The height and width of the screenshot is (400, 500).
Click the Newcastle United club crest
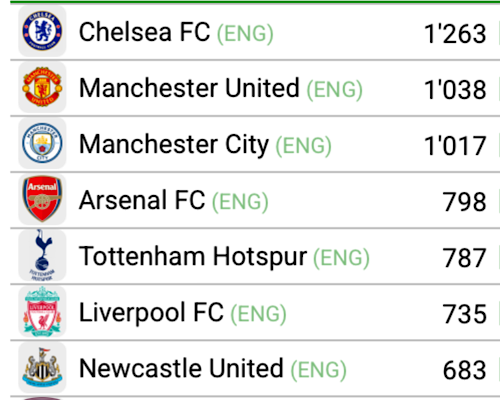pos(42,368)
